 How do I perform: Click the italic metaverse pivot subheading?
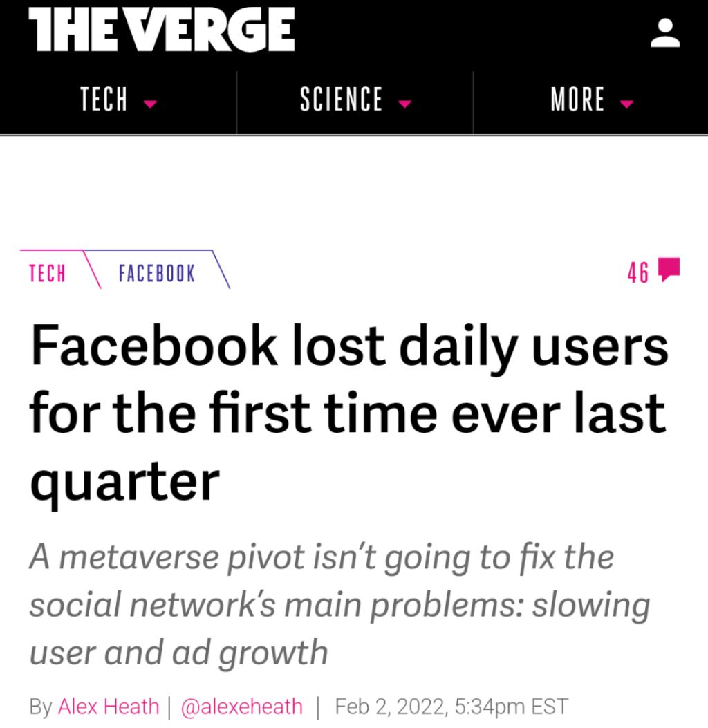click(339, 604)
